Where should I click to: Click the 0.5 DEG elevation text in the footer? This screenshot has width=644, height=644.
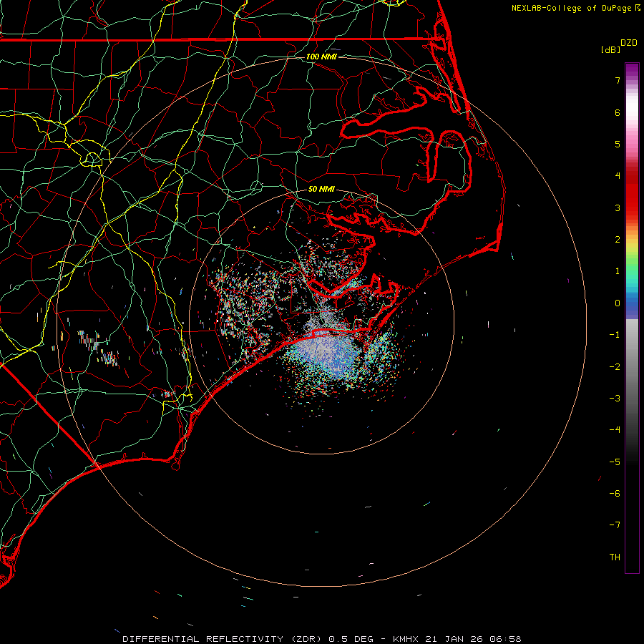point(349,638)
